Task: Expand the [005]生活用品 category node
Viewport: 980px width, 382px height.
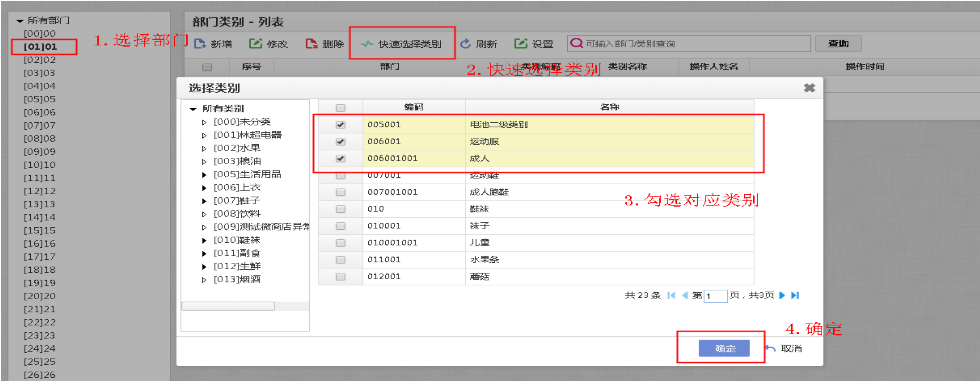Action: (204, 174)
